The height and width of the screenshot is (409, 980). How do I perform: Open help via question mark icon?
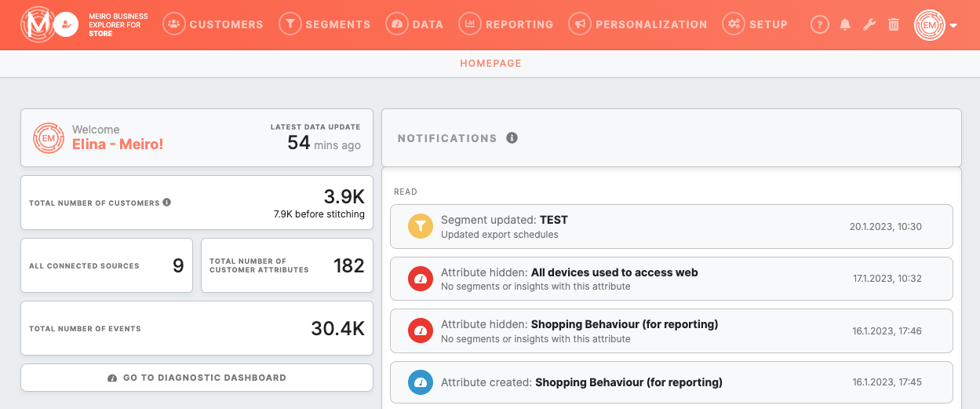820,25
